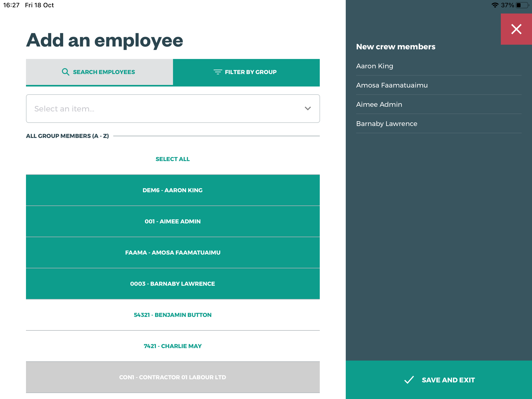Expand the dropdown chevron arrow
This screenshot has height=399, width=532.
(x=308, y=109)
